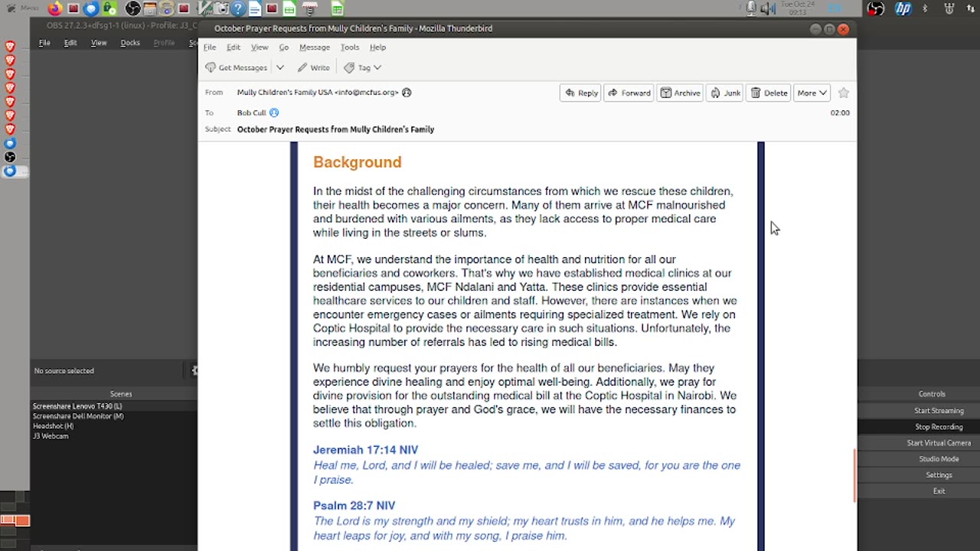Click the panel clock Tue Oct 24
The image size is (980, 551).
pyautogui.click(x=797, y=8)
